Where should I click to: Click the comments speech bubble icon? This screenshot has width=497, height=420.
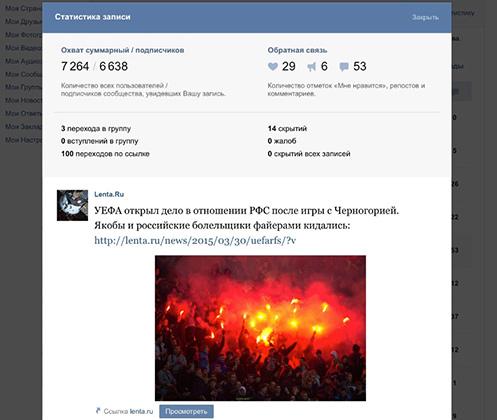(344, 67)
